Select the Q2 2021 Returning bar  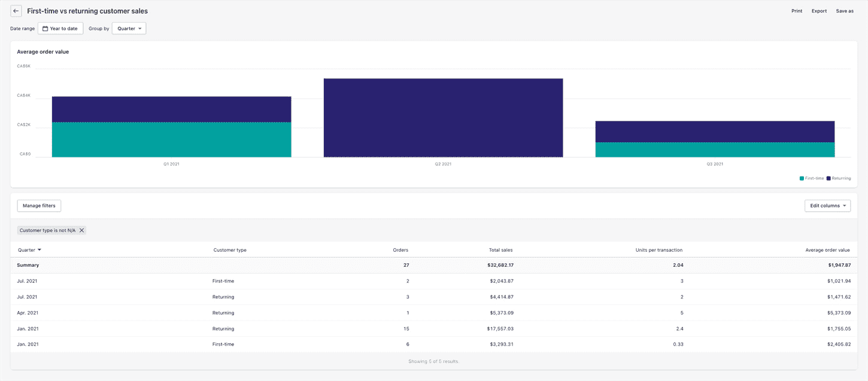(x=443, y=118)
